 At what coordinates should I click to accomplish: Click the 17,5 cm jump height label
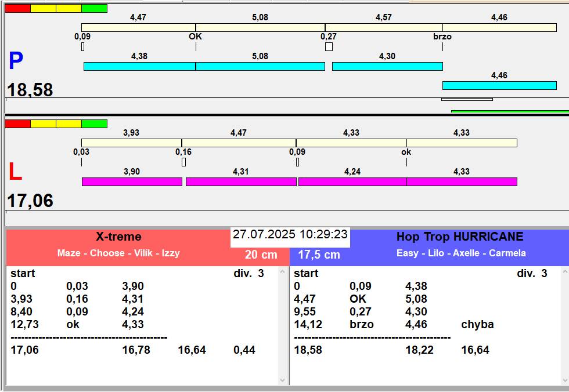click(319, 255)
